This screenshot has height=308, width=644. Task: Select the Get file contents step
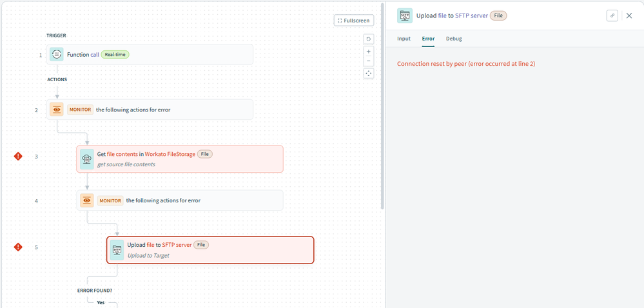point(180,159)
